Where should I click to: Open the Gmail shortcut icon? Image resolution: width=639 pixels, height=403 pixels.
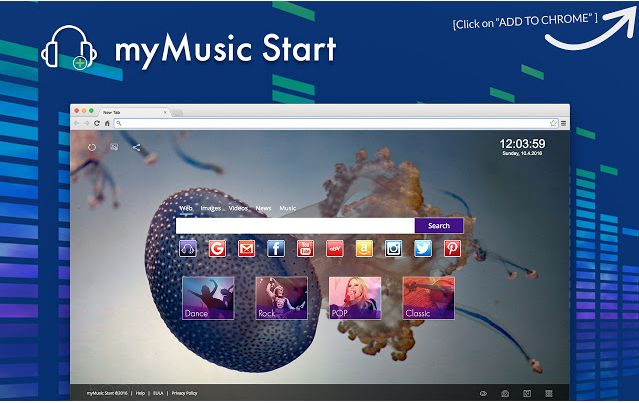click(247, 249)
